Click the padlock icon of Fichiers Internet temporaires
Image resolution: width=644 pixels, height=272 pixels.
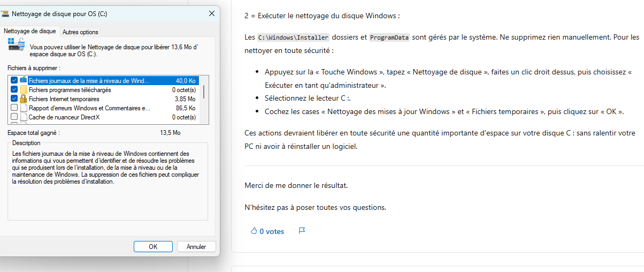coord(24,99)
